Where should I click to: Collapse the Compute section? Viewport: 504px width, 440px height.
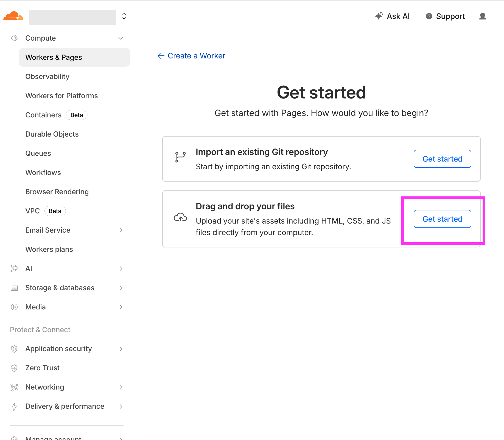point(121,38)
